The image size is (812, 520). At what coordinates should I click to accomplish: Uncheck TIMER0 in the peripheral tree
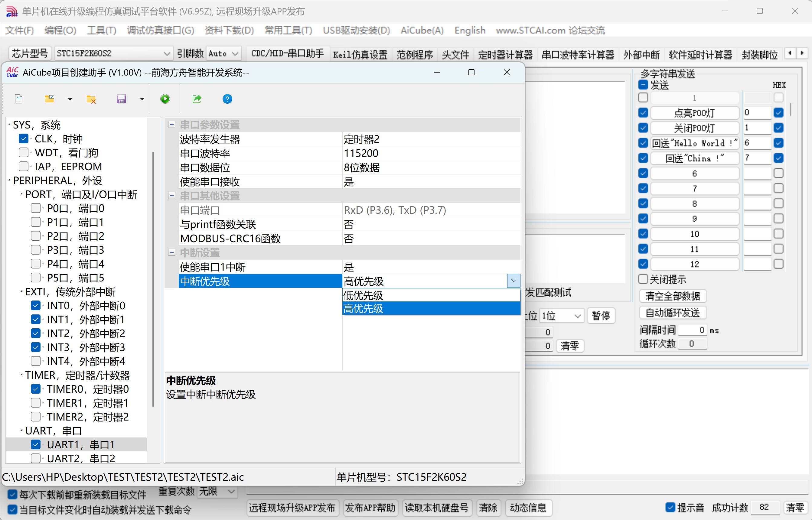click(35, 389)
